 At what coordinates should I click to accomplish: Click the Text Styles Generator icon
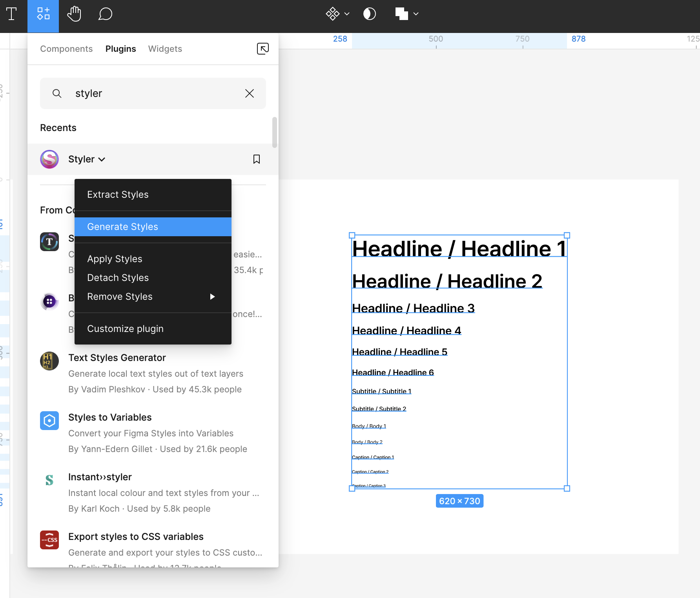click(x=49, y=361)
